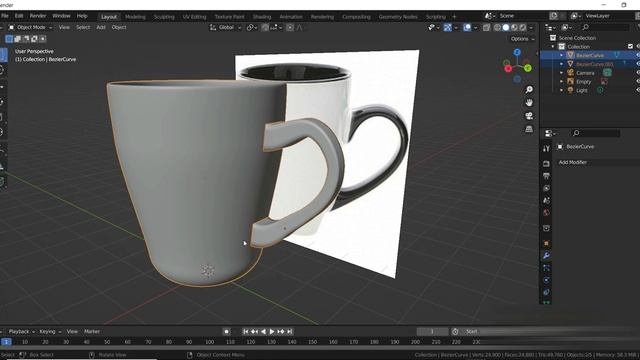Open the Playback dropdown in timeline
The width and height of the screenshot is (640, 360).
tap(22, 331)
